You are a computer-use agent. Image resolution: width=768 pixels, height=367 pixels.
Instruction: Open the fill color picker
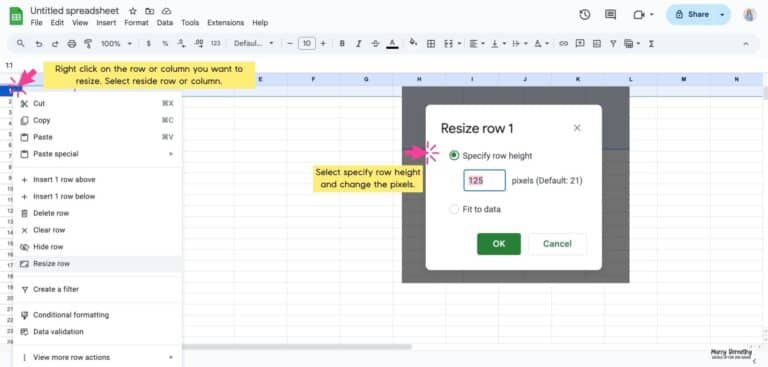pos(413,43)
